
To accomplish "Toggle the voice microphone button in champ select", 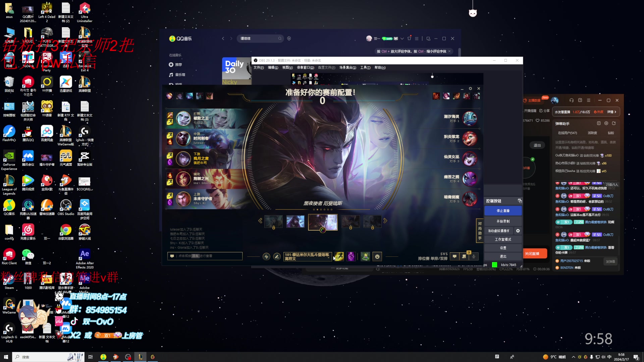I will [474, 256].
